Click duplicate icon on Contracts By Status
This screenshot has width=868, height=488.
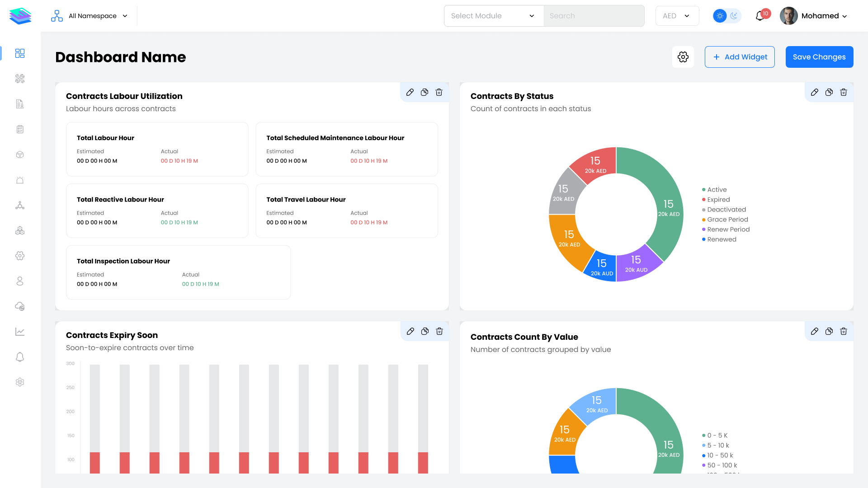pyautogui.click(x=829, y=92)
